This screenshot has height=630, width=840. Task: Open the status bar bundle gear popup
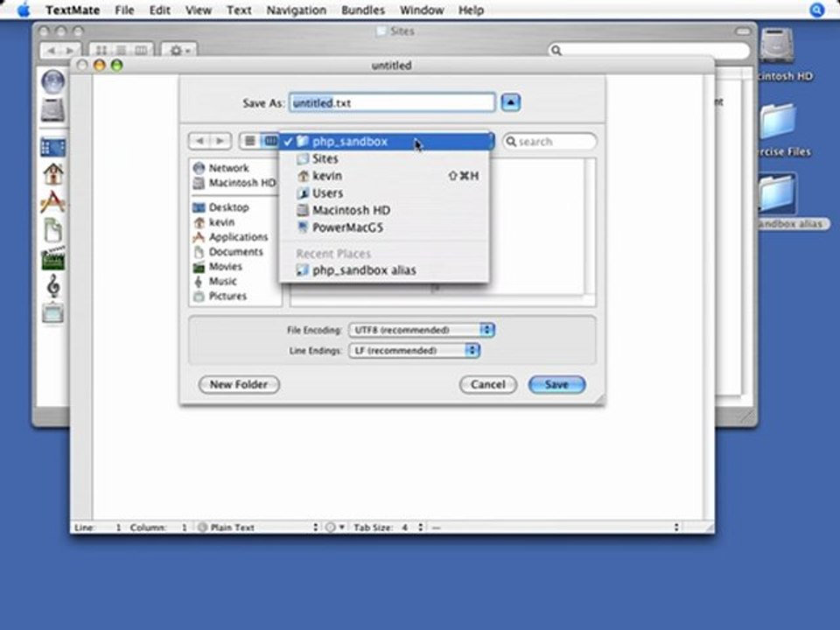click(x=335, y=527)
